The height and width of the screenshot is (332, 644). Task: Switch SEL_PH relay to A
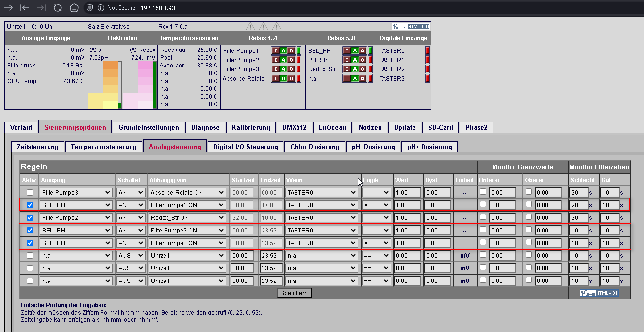click(355, 50)
